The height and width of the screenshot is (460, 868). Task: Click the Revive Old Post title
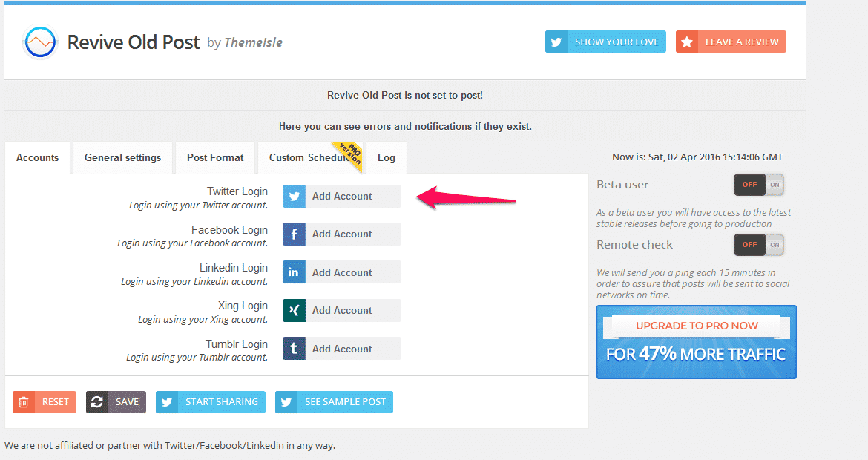pyautogui.click(x=134, y=42)
